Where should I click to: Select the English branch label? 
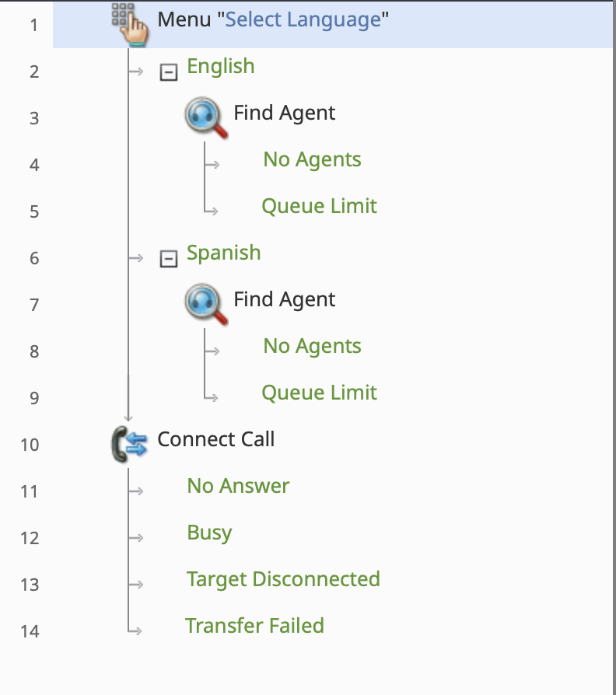click(221, 67)
